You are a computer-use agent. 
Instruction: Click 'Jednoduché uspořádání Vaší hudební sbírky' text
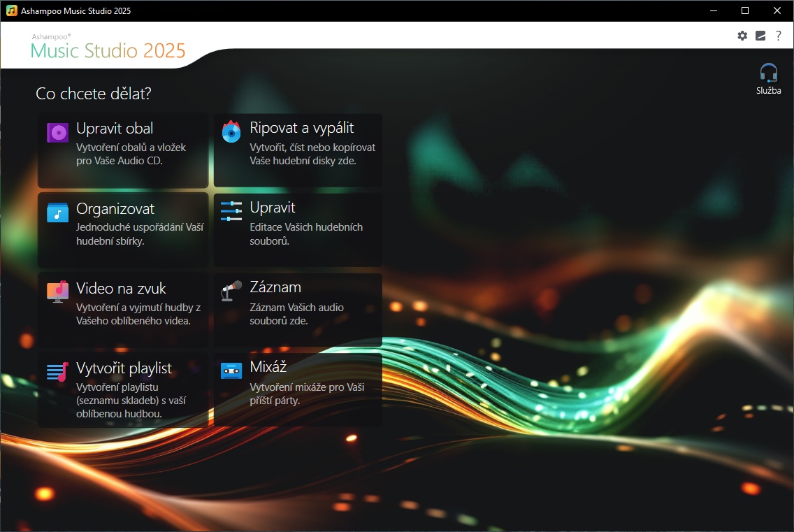(140, 234)
